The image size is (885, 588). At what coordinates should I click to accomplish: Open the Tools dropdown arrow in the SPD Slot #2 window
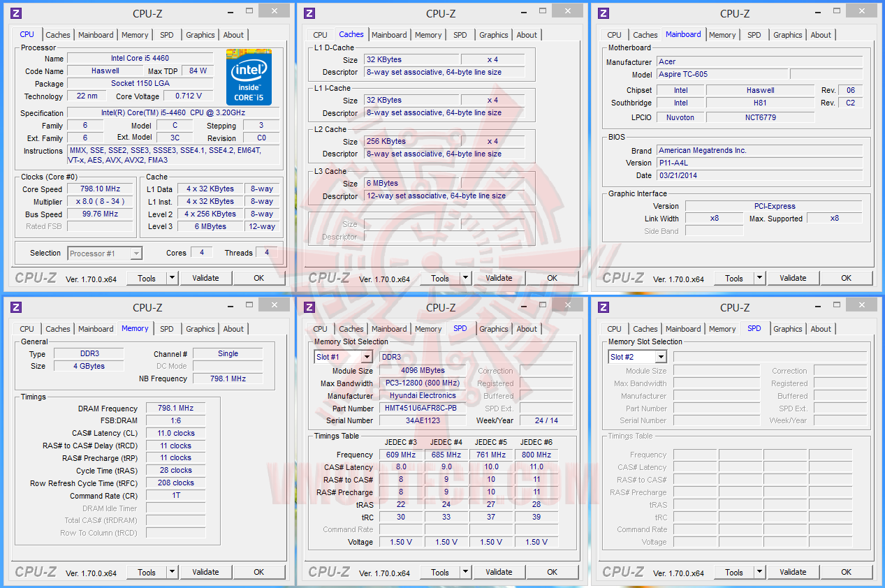[759, 572]
